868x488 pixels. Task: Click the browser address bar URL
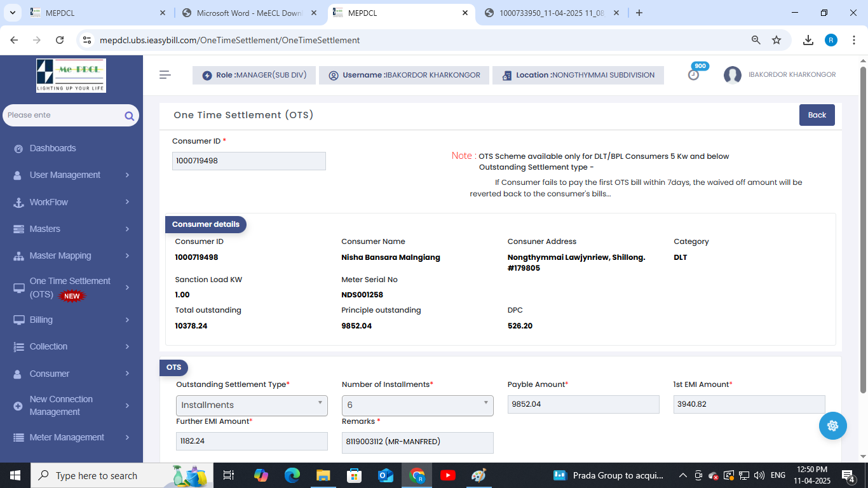tap(230, 40)
